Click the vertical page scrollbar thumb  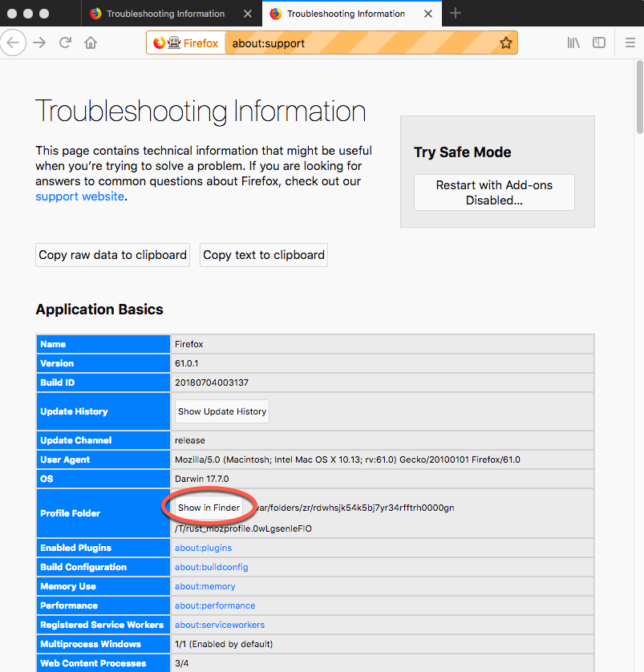click(639, 97)
